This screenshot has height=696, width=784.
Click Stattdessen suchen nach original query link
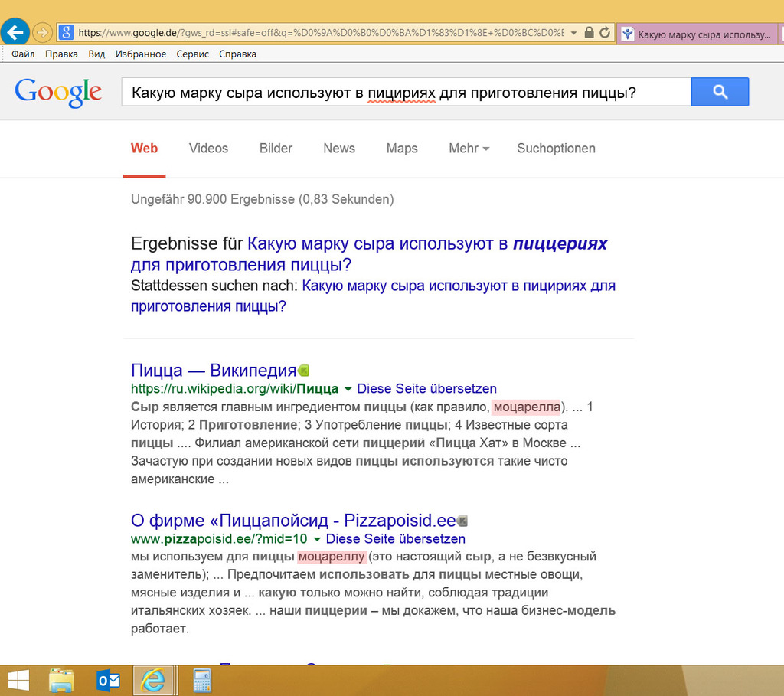pos(373,296)
